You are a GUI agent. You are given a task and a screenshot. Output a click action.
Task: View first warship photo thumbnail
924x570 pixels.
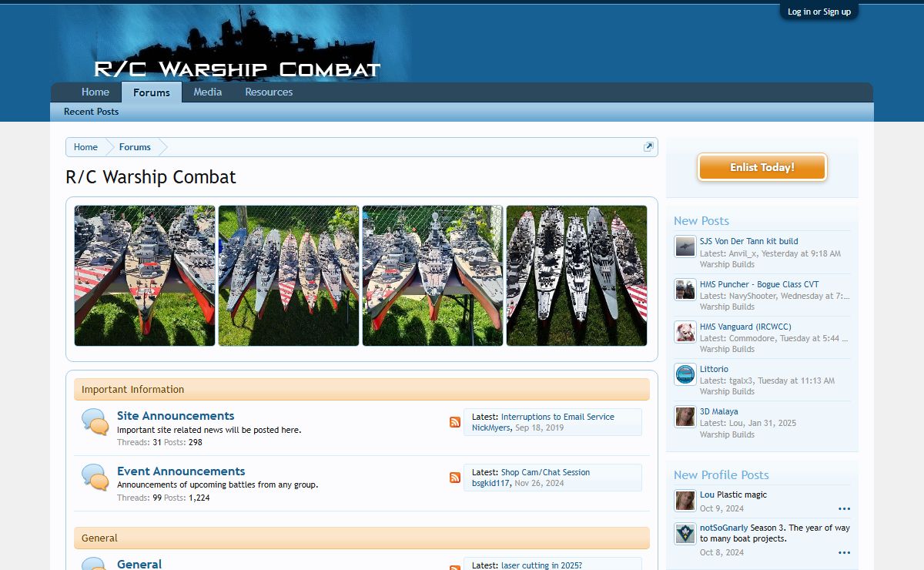tap(145, 276)
